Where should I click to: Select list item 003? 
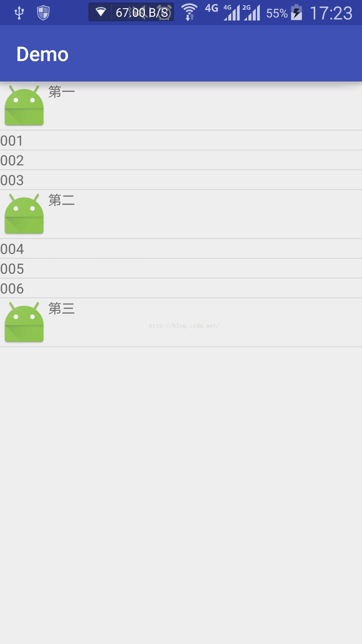[x=181, y=180]
